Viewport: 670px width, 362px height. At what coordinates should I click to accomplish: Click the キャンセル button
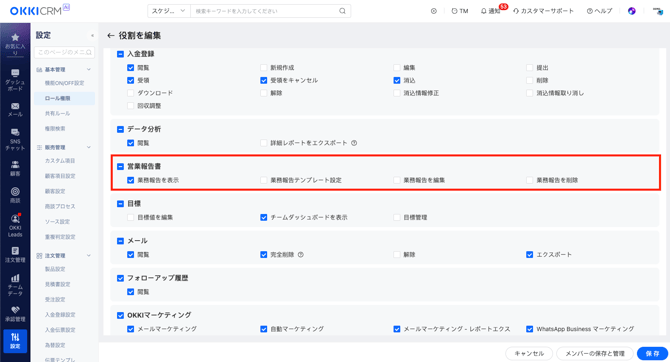point(529,353)
